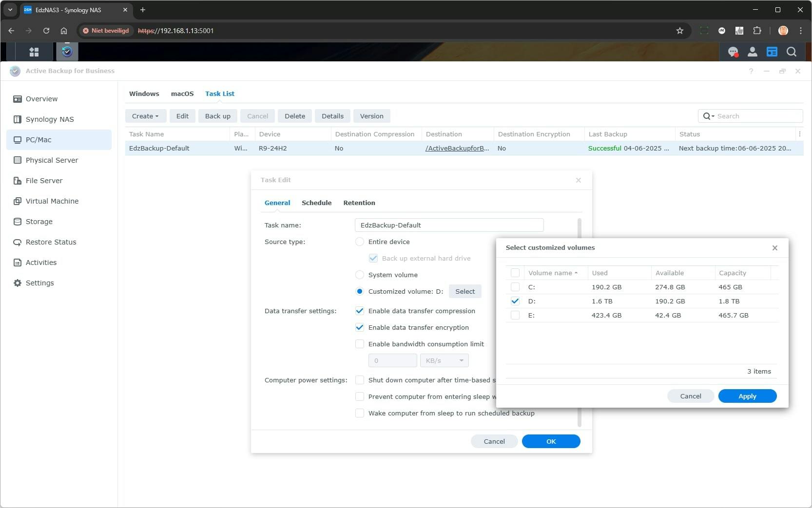Open File Server in the sidebar

(59, 181)
